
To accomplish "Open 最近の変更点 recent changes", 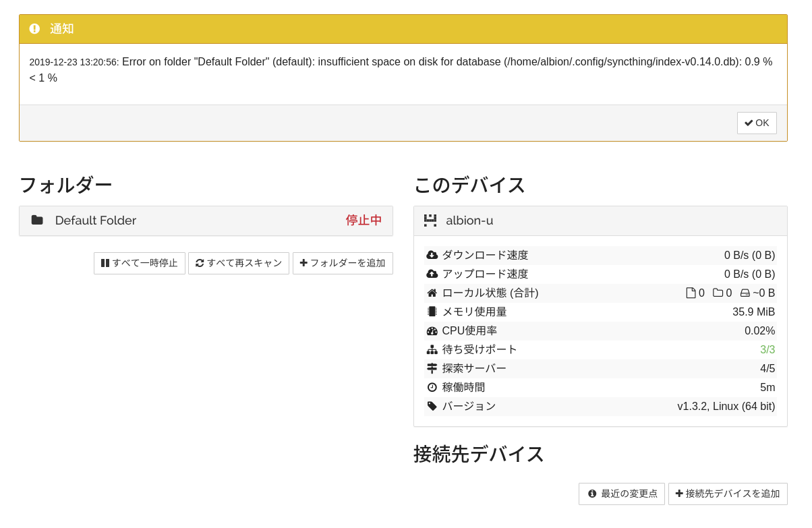I will (621, 494).
